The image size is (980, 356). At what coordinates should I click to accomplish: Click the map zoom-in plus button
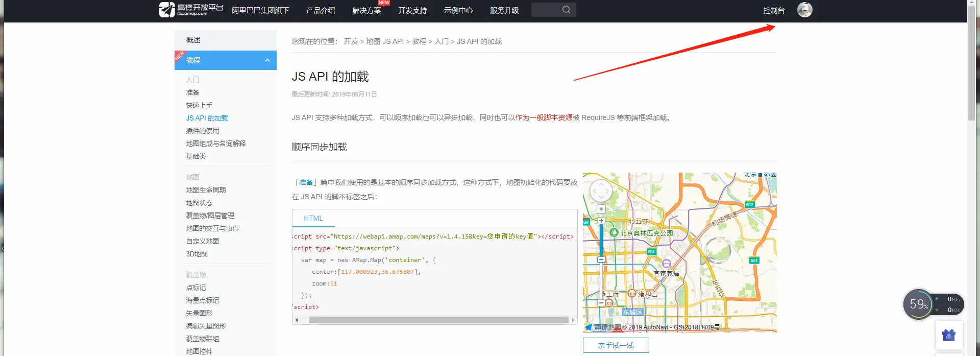coord(601,221)
